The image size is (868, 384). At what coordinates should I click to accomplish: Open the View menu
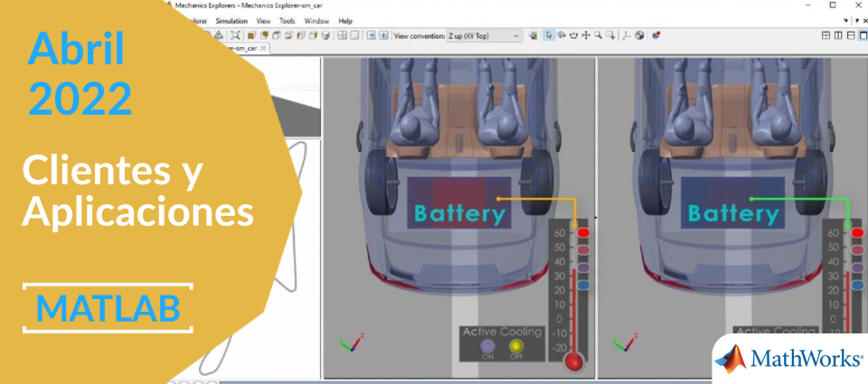coord(263,21)
